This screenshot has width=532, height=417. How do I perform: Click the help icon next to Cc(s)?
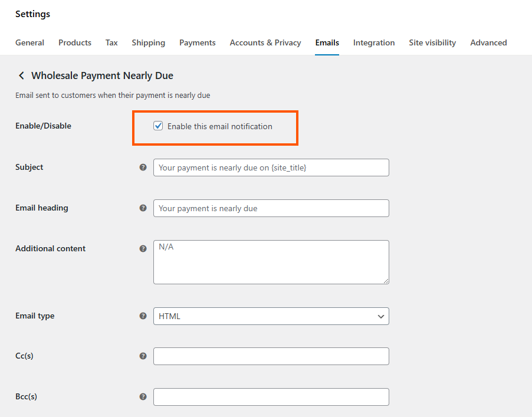coord(143,356)
